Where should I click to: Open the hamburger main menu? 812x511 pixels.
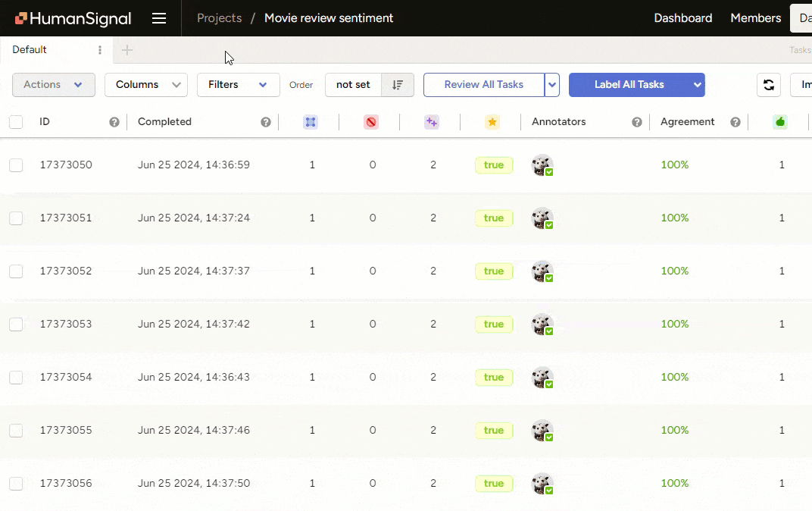click(159, 18)
